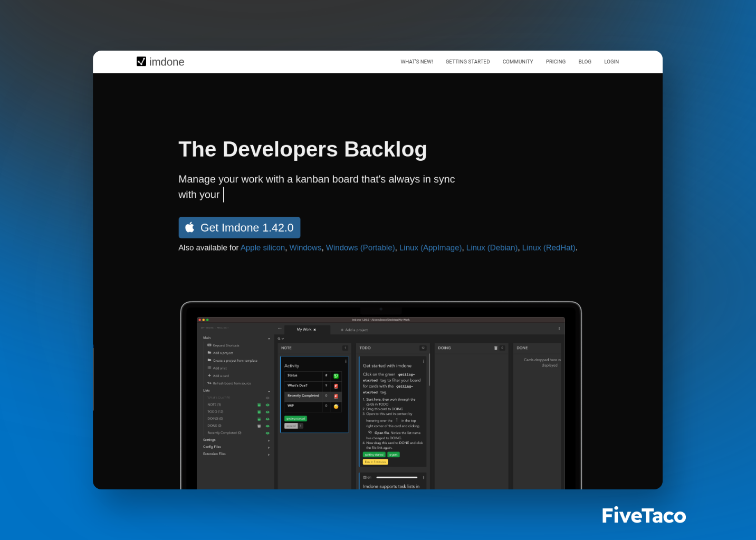The image size is (756, 540).
Task: Click the Keyboard Shortcuts icon in sidebar
Action: 209,345
